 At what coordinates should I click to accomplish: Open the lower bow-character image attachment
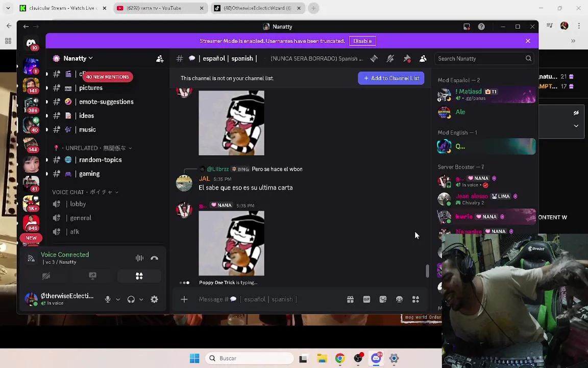tap(231, 243)
